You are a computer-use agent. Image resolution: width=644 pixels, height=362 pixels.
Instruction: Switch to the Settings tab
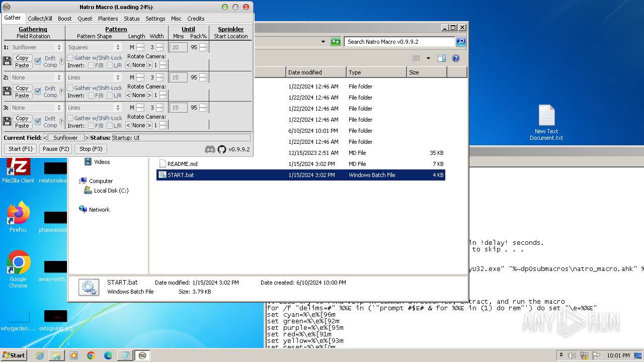point(155,19)
